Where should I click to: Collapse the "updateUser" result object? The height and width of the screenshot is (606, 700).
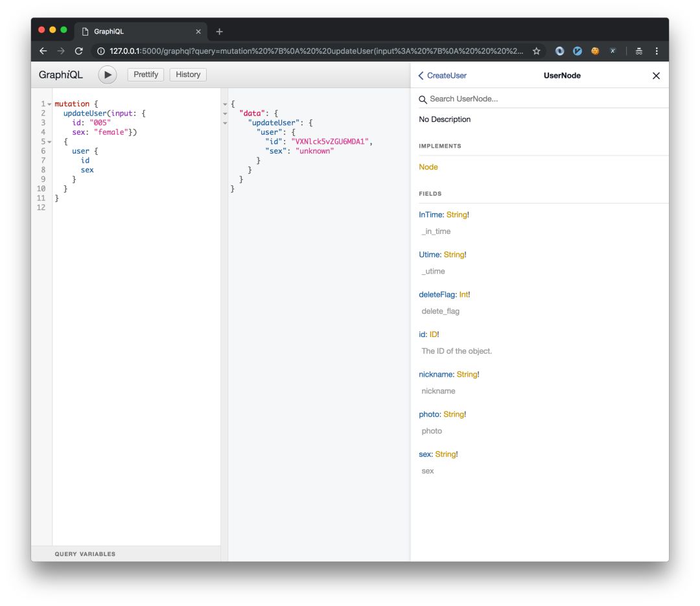pos(225,122)
